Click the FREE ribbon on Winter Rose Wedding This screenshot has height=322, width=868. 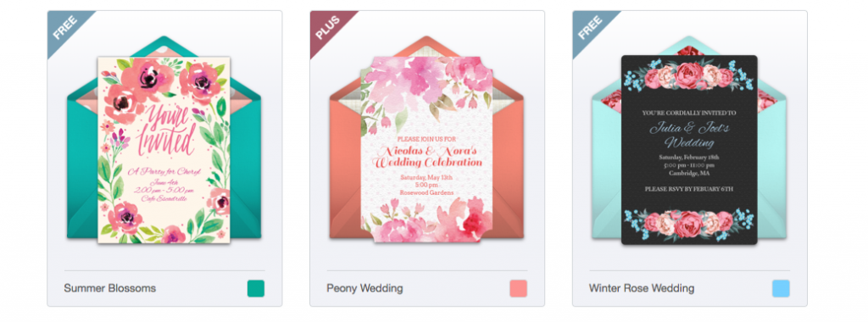[589, 28]
